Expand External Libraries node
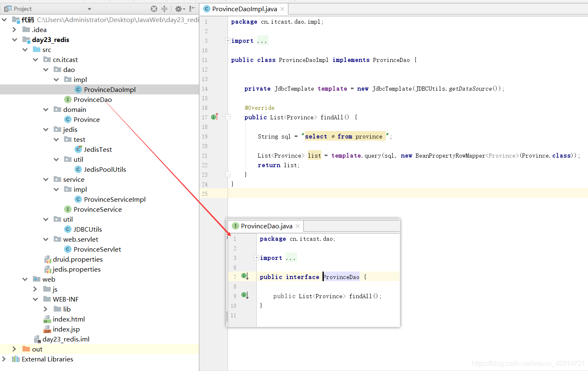This screenshot has height=371, width=588. pyautogui.click(x=4, y=359)
